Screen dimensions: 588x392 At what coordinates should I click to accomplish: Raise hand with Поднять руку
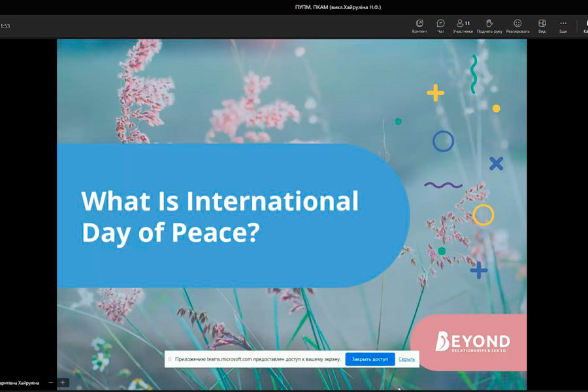coord(489,26)
